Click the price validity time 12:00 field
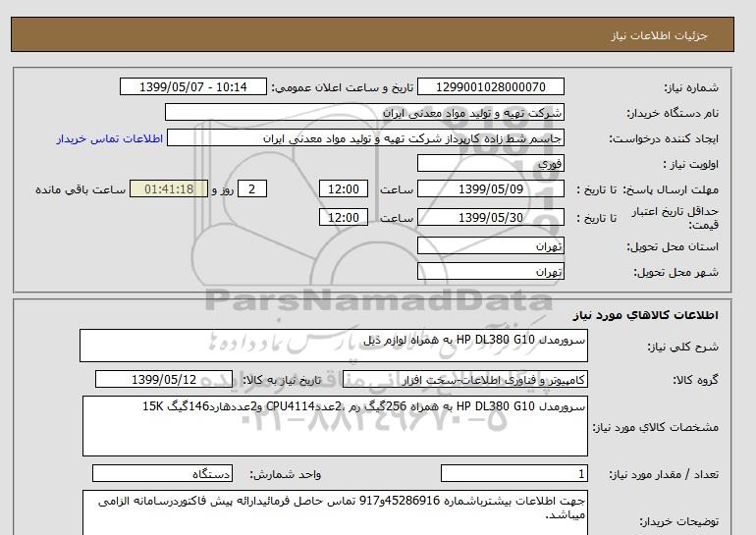 tap(344, 217)
